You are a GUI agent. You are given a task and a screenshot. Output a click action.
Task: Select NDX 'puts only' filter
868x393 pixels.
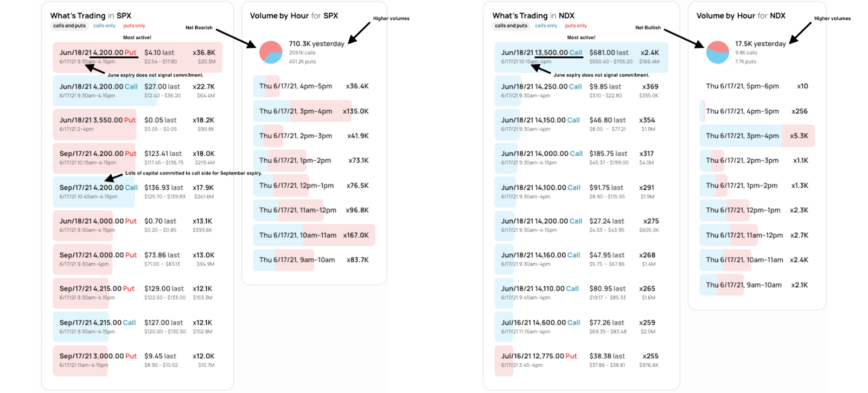tap(576, 26)
